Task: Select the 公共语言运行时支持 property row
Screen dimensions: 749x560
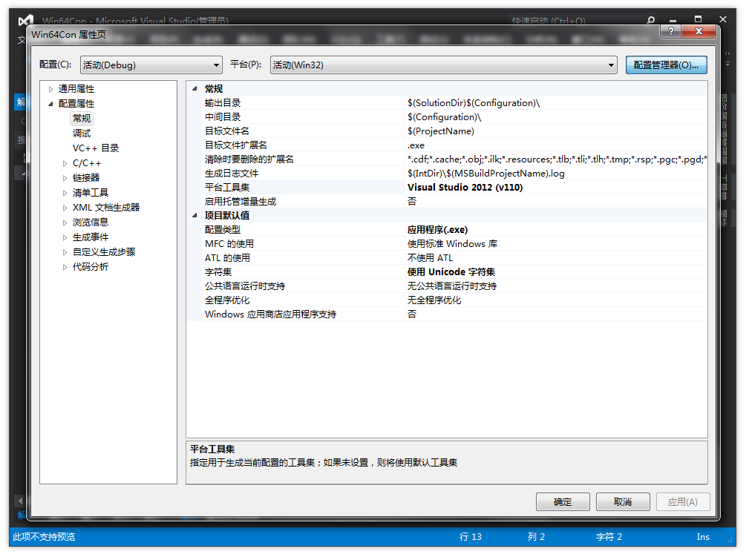Action: [x=447, y=286]
